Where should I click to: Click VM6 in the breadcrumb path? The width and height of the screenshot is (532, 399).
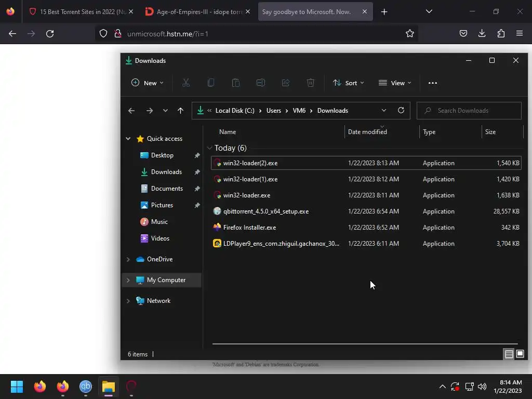coord(299,111)
